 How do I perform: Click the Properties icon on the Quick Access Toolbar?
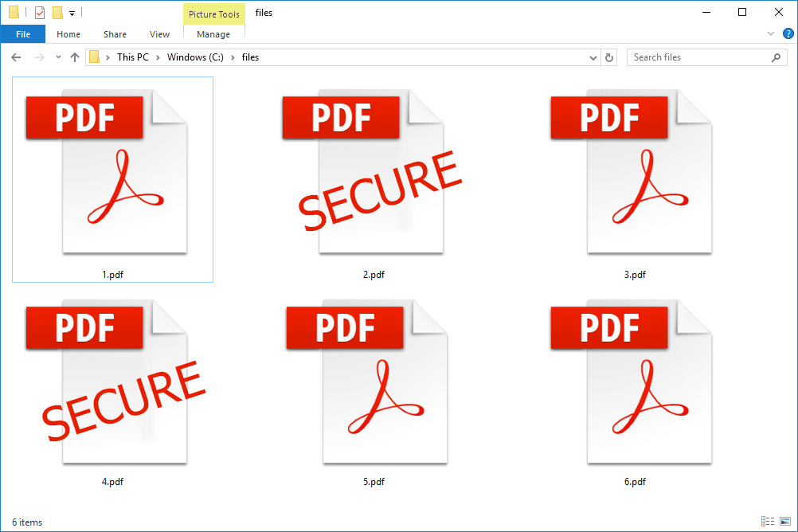pyautogui.click(x=38, y=12)
